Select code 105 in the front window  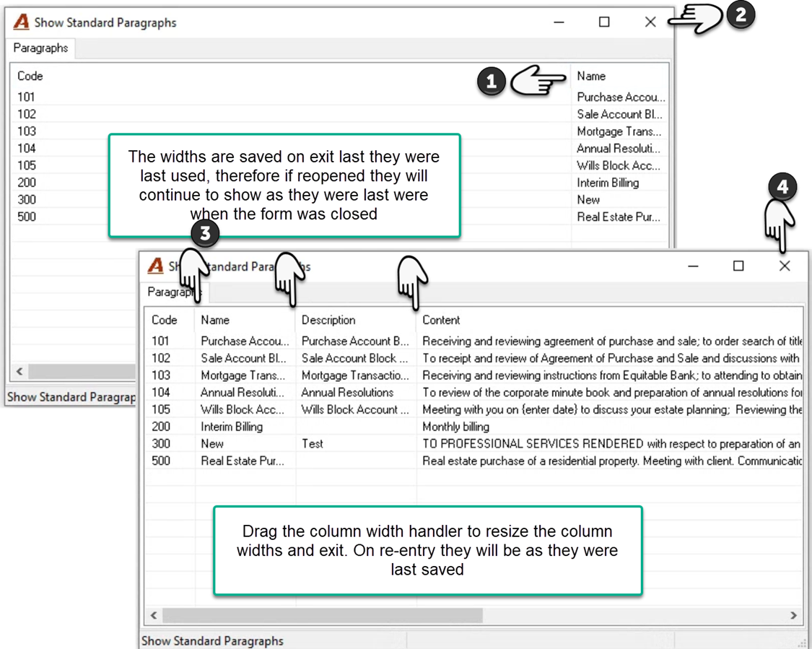point(161,409)
